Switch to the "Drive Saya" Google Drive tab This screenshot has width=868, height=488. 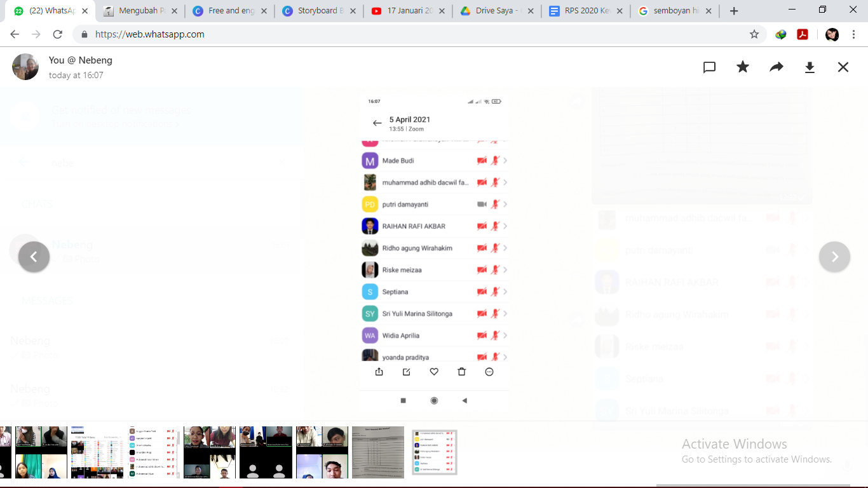point(498,11)
